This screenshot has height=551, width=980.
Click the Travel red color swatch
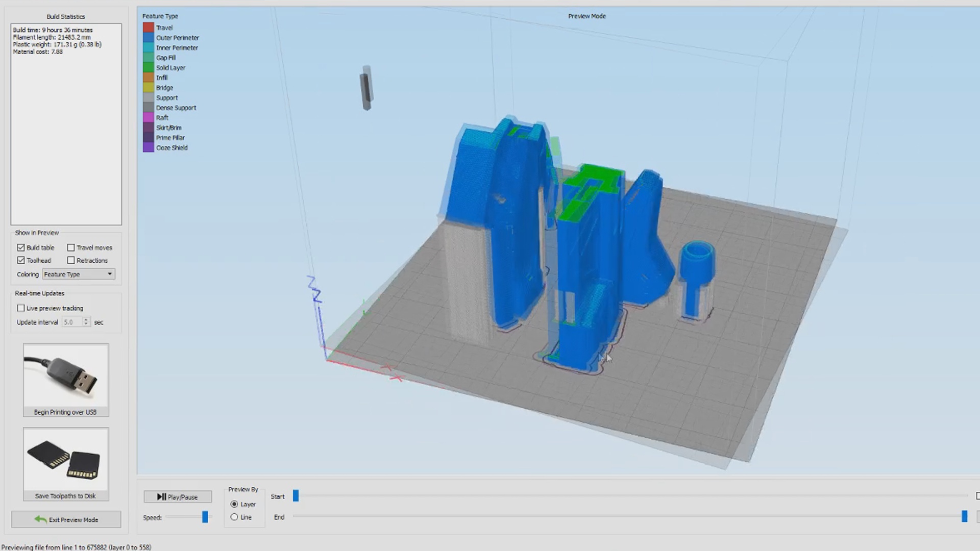[148, 28]
